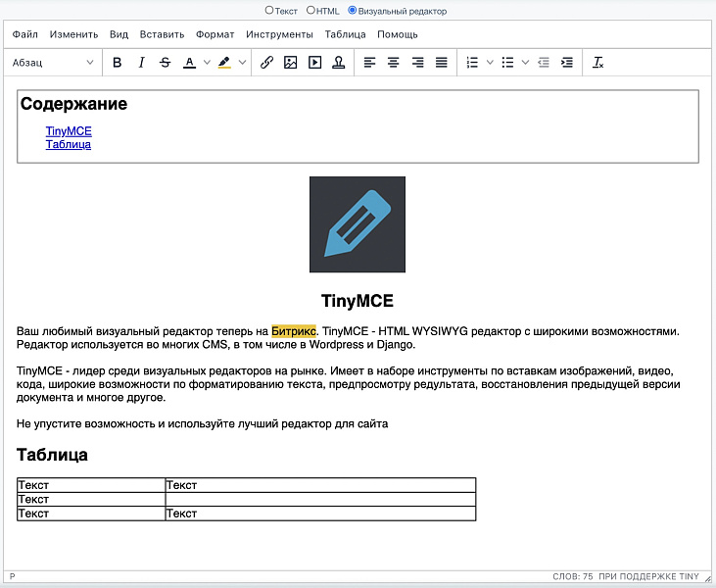The width and height of the screenshot is (716, 588).
Task: Select the Текст editor mode
Action: click(x=270, y=10)
